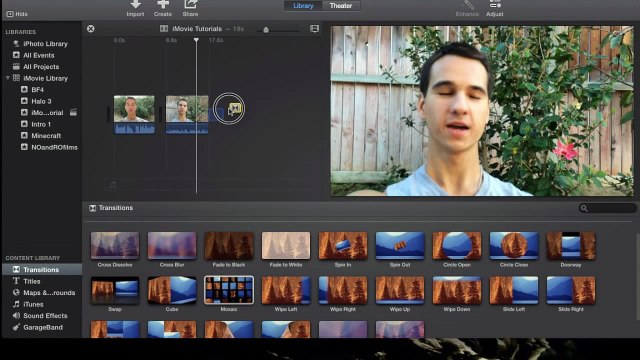The width and height of the screenshot is (640, 360).
Task: Select the Doorway transition
Action: pyautogui.click(x=571, y=246)
